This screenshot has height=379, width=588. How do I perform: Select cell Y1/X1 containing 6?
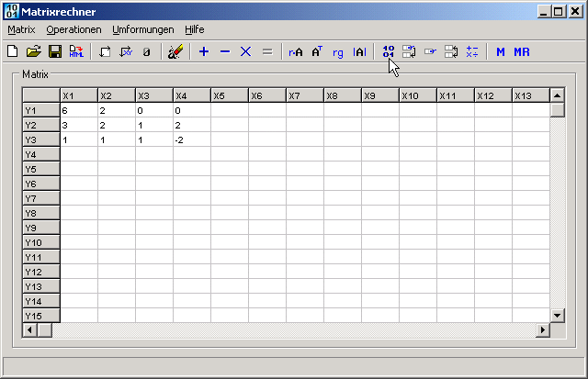(79, 110)
